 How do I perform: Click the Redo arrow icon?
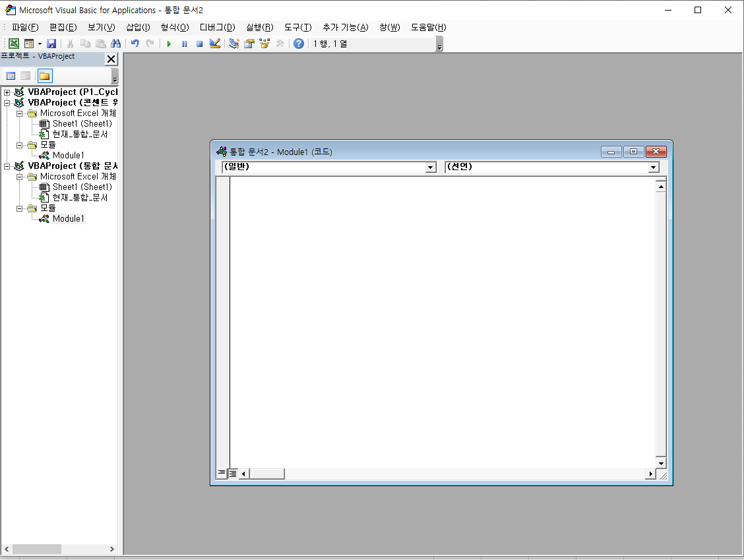[x=150, y=44]
